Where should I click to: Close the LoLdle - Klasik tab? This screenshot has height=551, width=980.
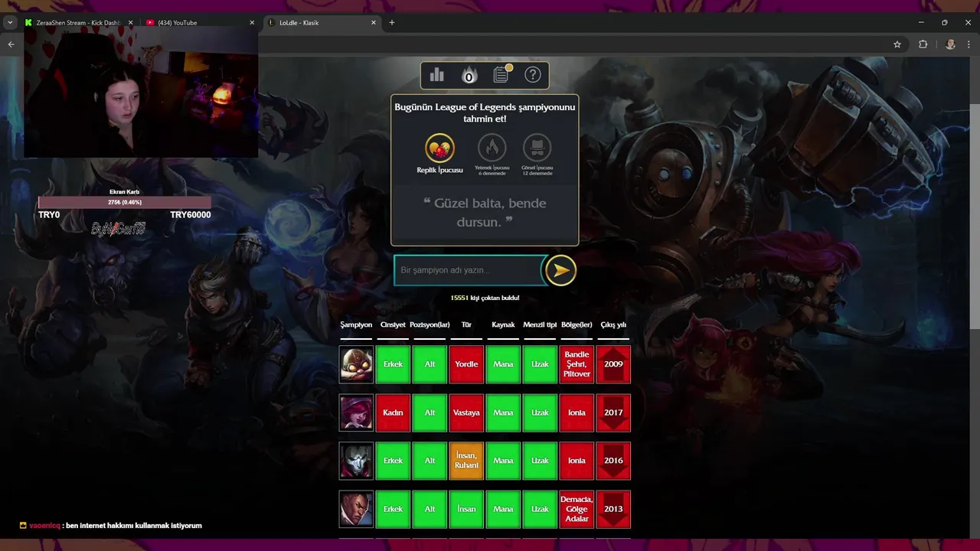pos(374,22)
